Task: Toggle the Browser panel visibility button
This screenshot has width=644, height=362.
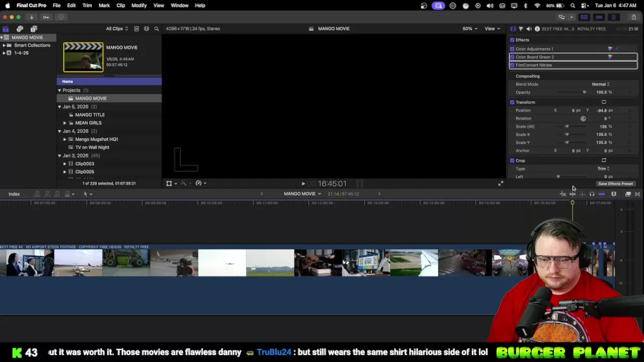Action: tap(584, 17)
